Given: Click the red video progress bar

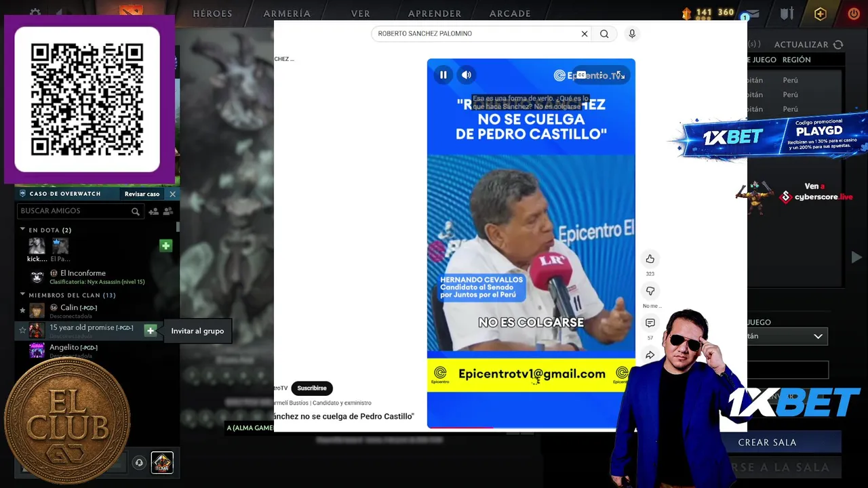Looking at the screenshot, I should [461, 427].
